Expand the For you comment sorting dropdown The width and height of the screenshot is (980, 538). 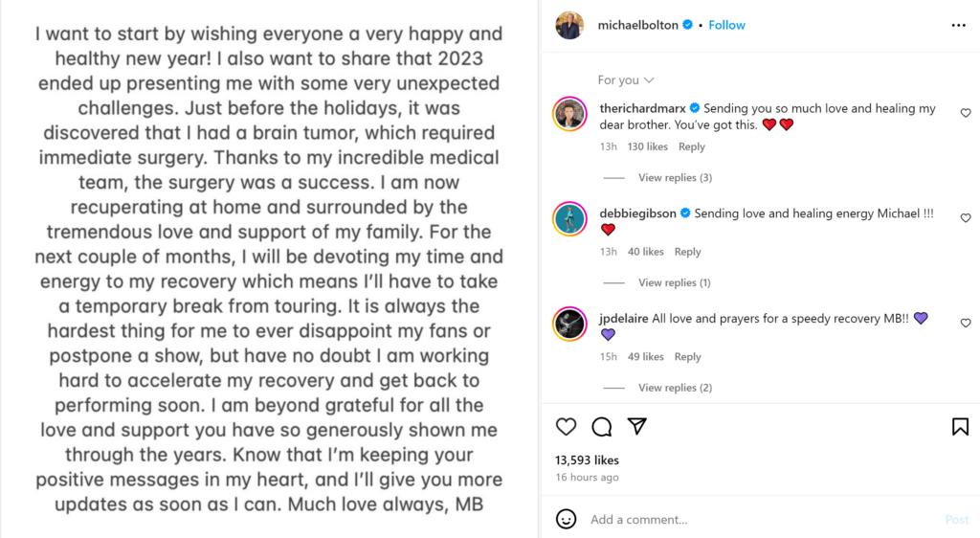pyautogui.click(x=626, y=80)
